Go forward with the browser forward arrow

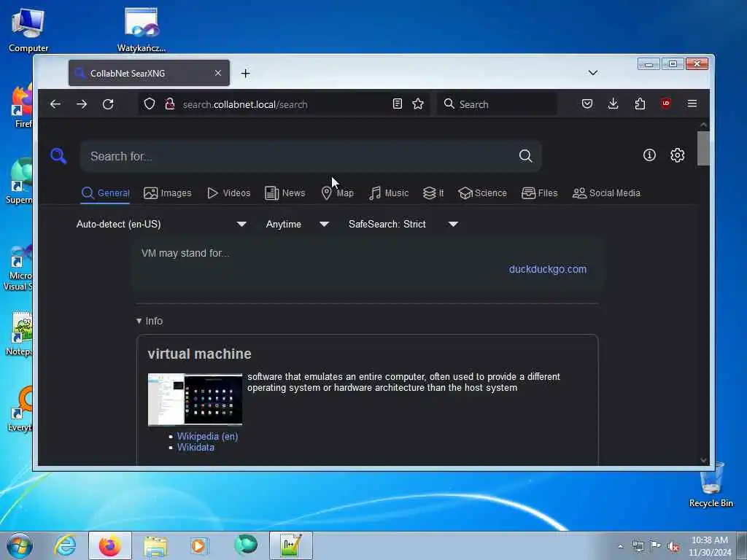pyautogui.click(x=82, y=104)
